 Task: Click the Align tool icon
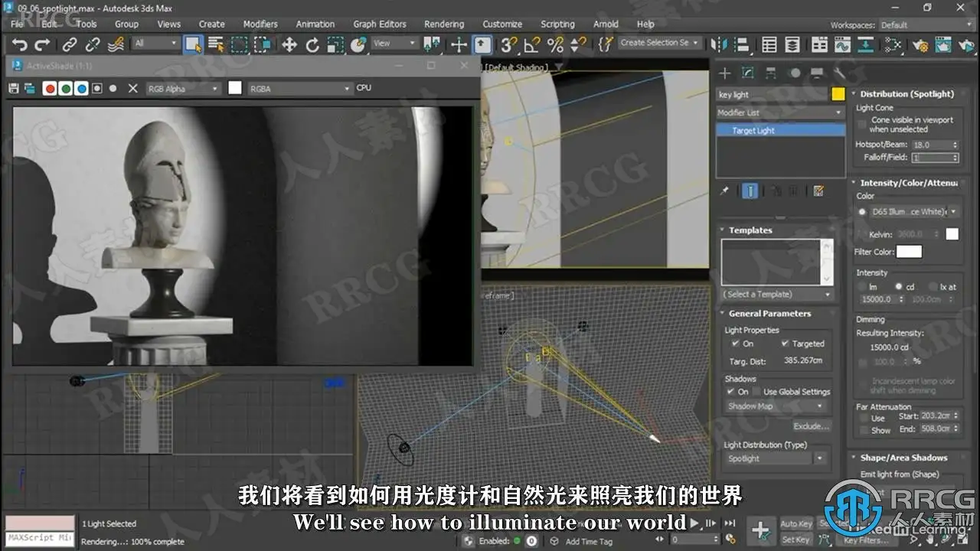click(741, 44)
